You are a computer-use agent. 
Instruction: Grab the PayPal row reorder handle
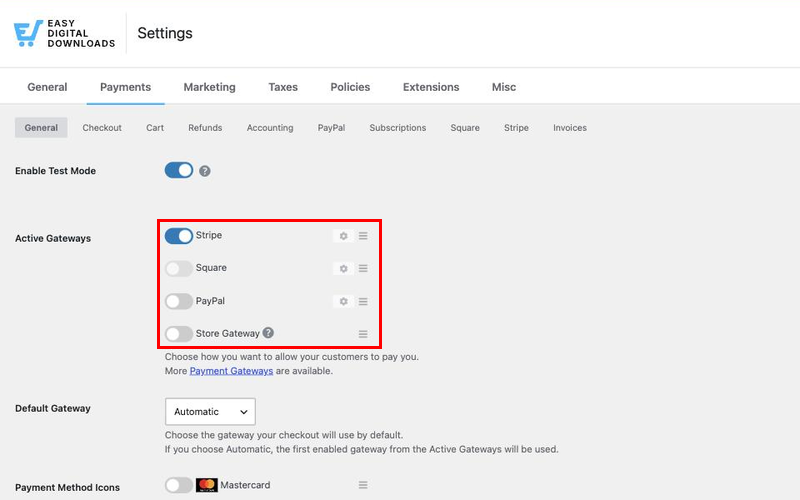(x=363, y=302)
